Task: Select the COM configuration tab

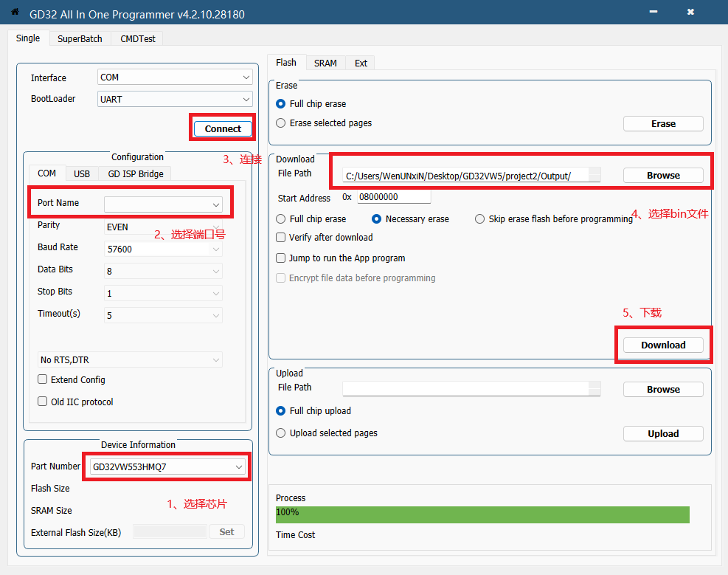Action: pos(47,173)
